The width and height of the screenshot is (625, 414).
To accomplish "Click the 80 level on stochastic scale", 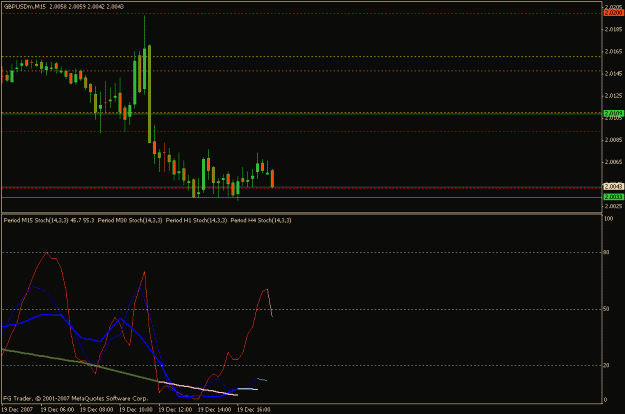I will 607,252.
